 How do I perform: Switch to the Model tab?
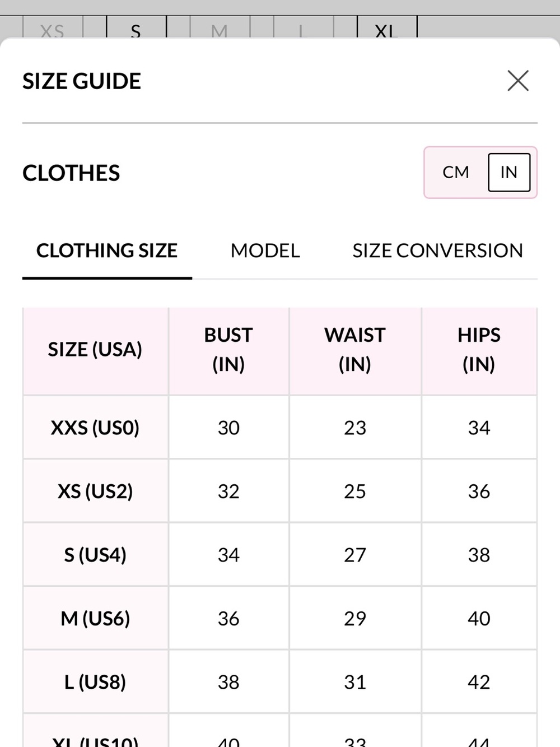pyautogui.click(x=265, y=250)
